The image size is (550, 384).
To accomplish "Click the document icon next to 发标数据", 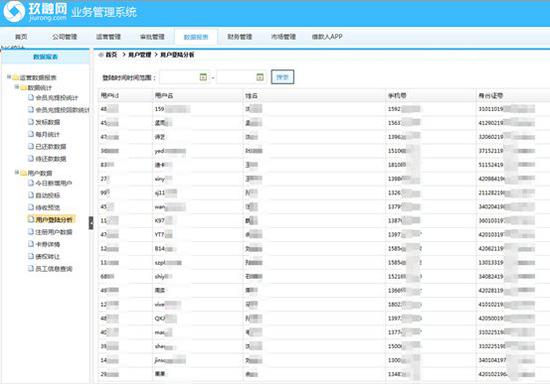I will [31, 122].
